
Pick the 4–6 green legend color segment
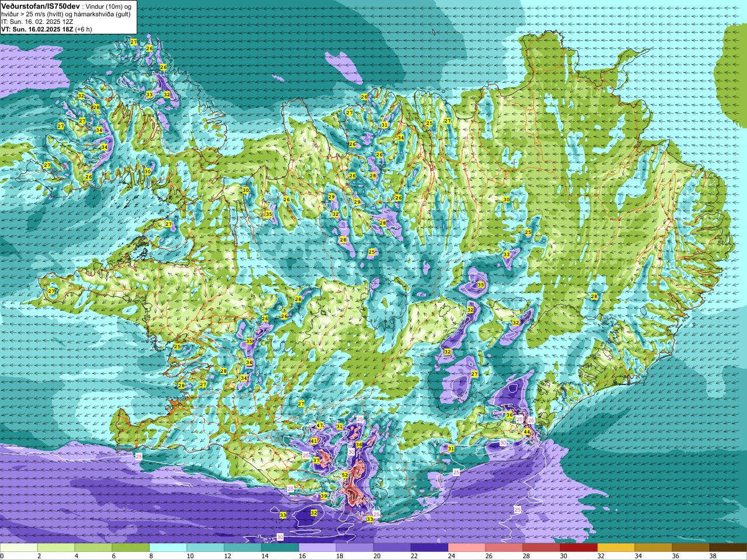(93, 548)
